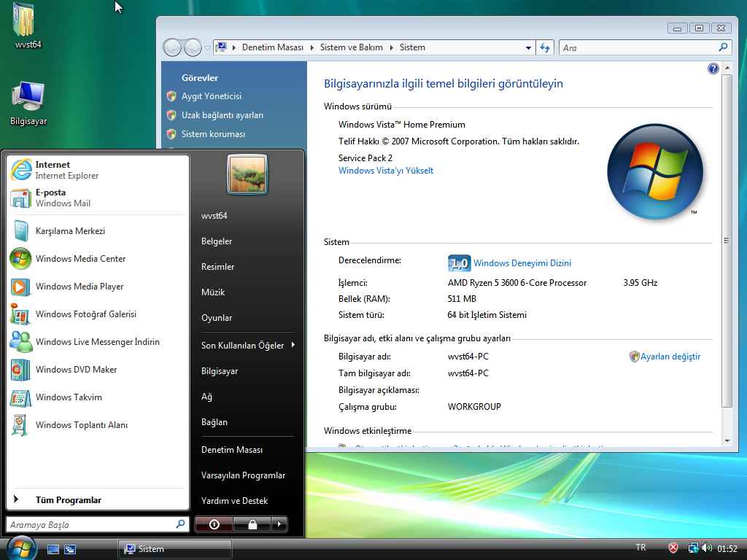Open the Bilgisayar desktop icon
The height and width of the screenshot is (560, 747).
tap(28, 102)
